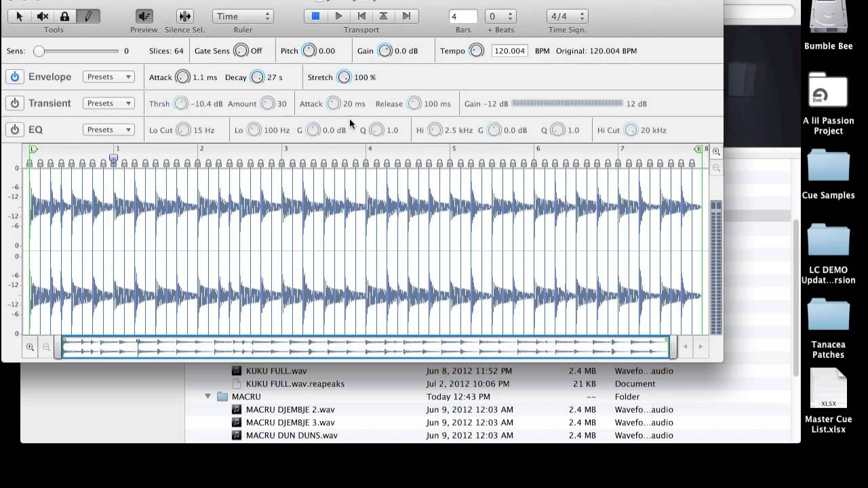Select the mute slice tool
The image size is (868, 488).
pos(43,16)
